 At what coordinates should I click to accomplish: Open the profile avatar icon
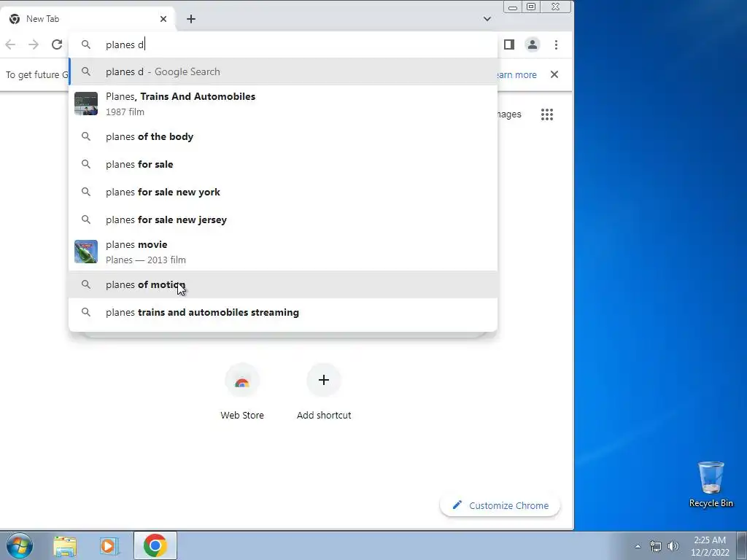pyautogui.click(x=532, y=44)
